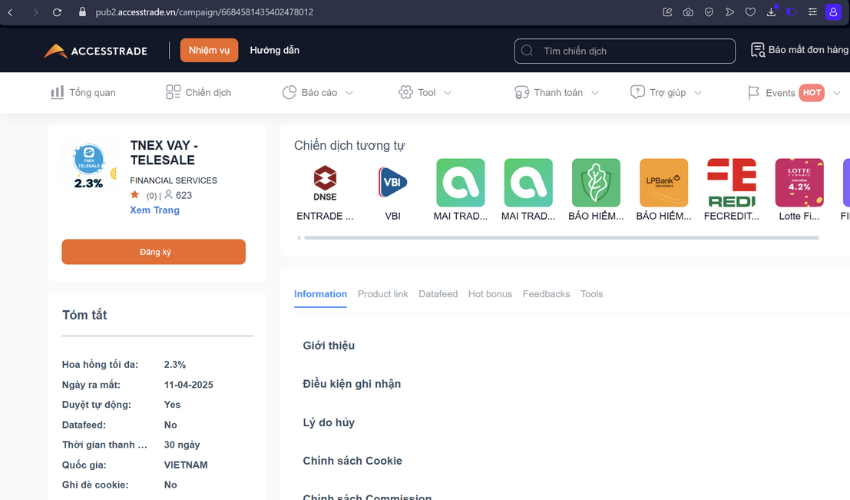Click the browser reload icon
The image size is (850, 500).
point(57,12)
